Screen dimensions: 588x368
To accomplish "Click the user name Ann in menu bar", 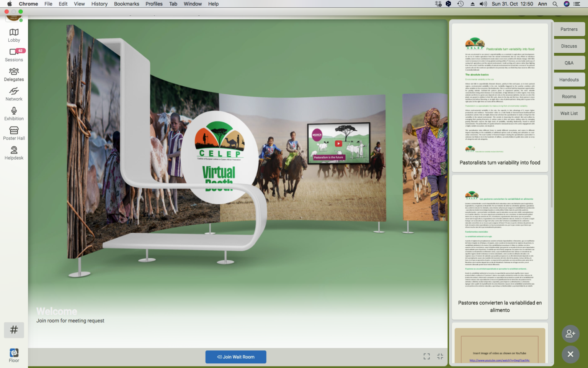I will tap(542, 4).
